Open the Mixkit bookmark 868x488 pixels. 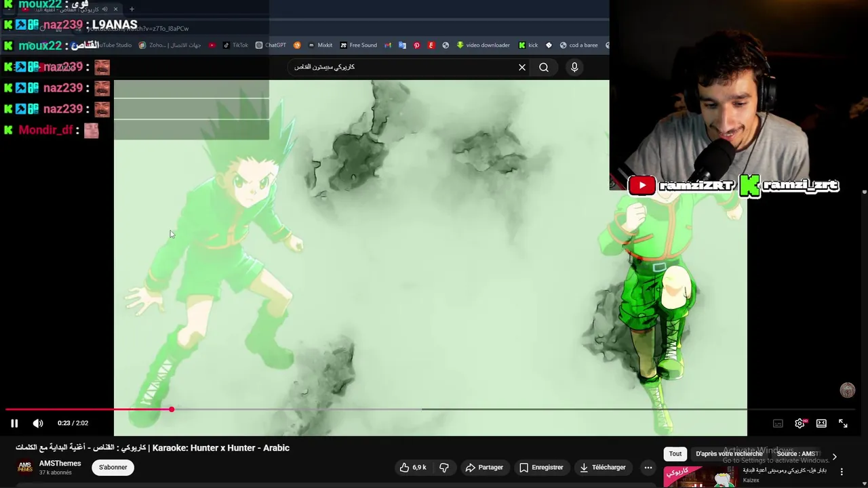(x=320, y=45)
